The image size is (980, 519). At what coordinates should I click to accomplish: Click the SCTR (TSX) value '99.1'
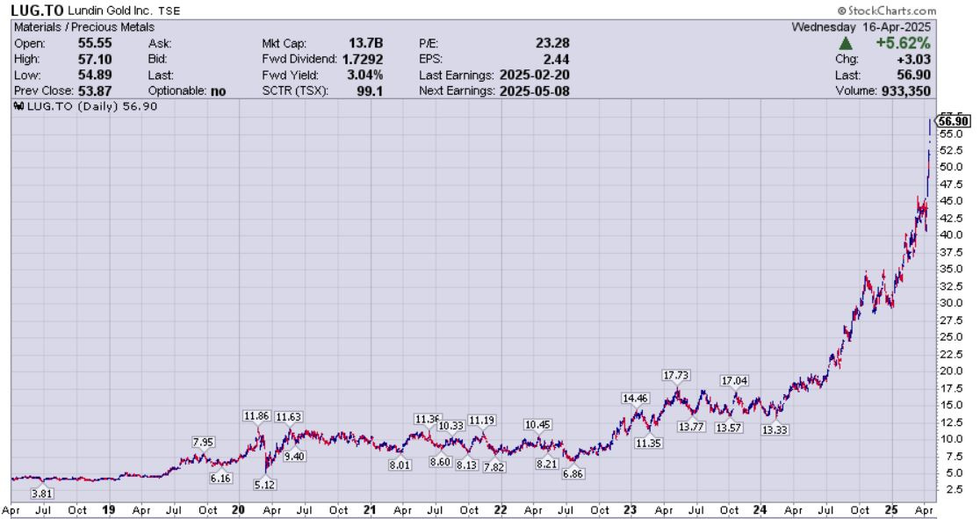tap(371, 90)
